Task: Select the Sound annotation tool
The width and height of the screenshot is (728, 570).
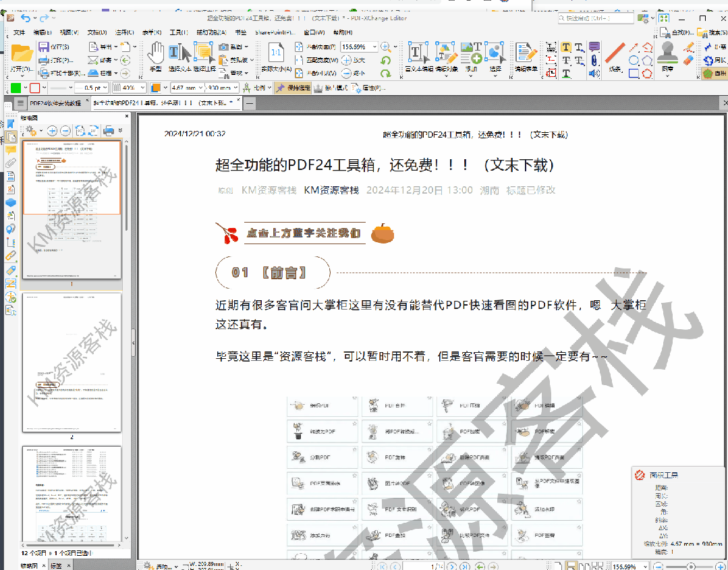Action: click(594, 73)
